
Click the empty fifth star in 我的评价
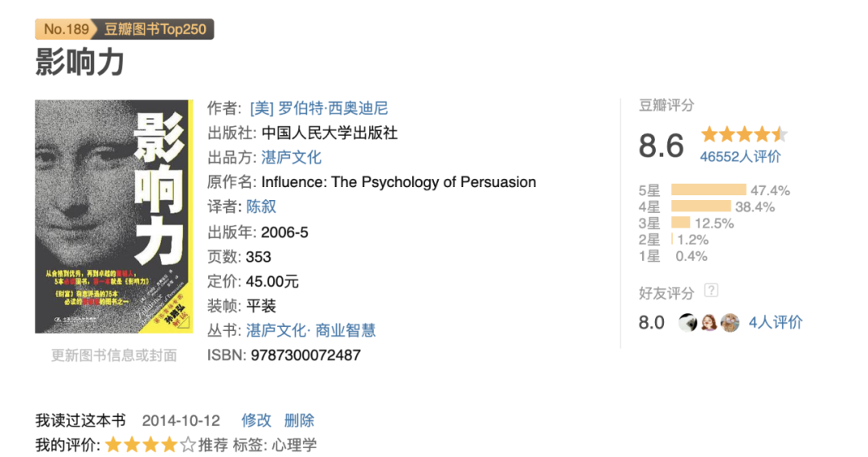coord(187,445)
